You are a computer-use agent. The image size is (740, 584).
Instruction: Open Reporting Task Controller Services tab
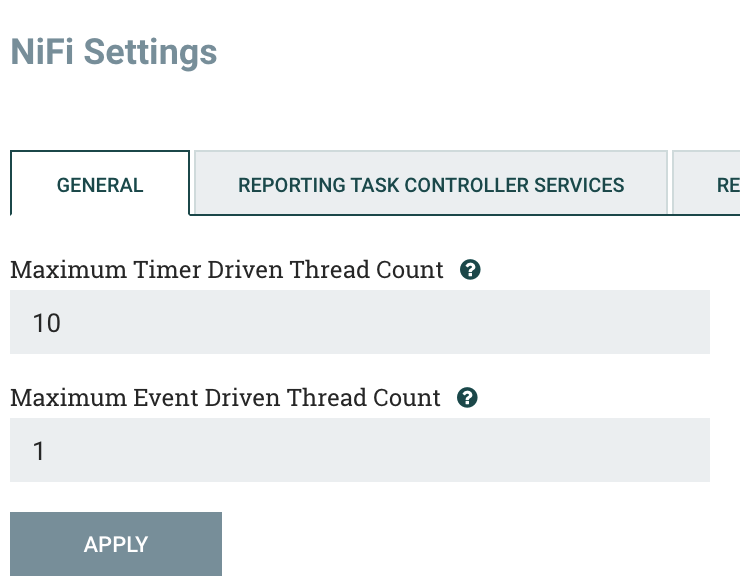click(431, 185)
